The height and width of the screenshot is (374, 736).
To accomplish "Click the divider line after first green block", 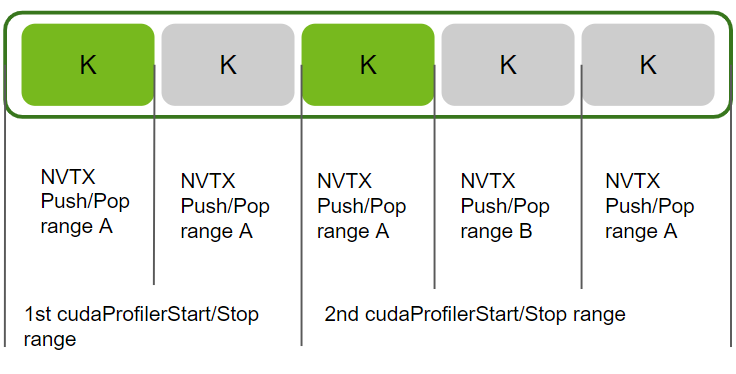I will (154, 175).
